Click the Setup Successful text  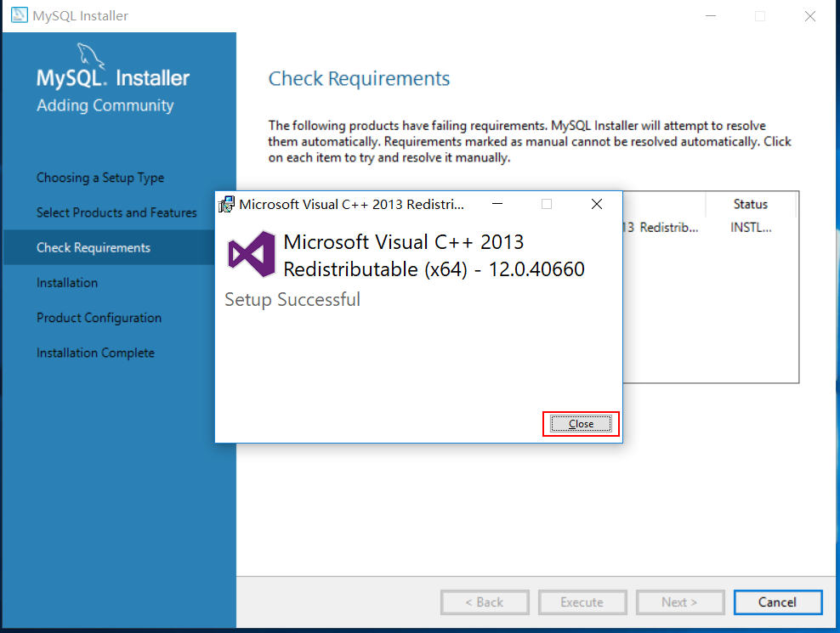[x=292, y=299]
